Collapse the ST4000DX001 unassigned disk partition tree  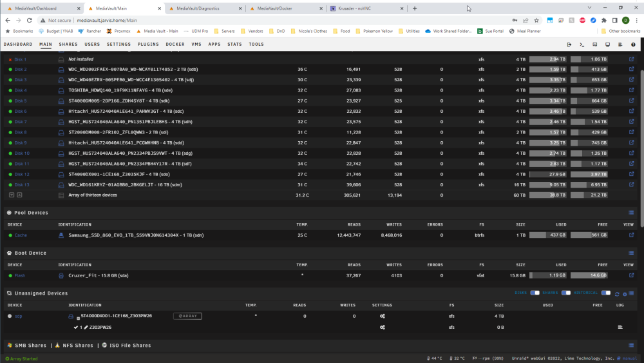click(78, 319)
